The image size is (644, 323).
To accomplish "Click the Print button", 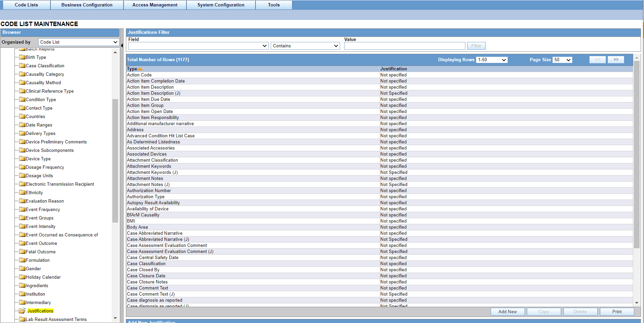I will 617,312.
